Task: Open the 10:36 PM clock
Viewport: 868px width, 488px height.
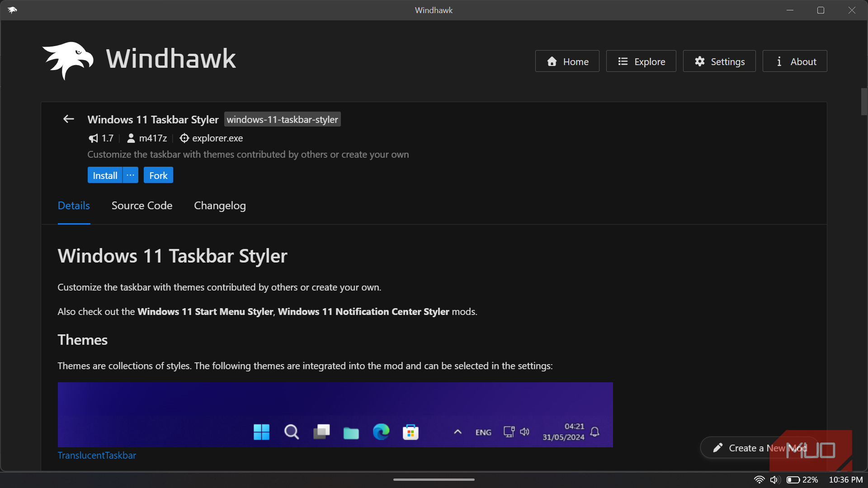Action: pyautogui.click(x=845, y=480)
